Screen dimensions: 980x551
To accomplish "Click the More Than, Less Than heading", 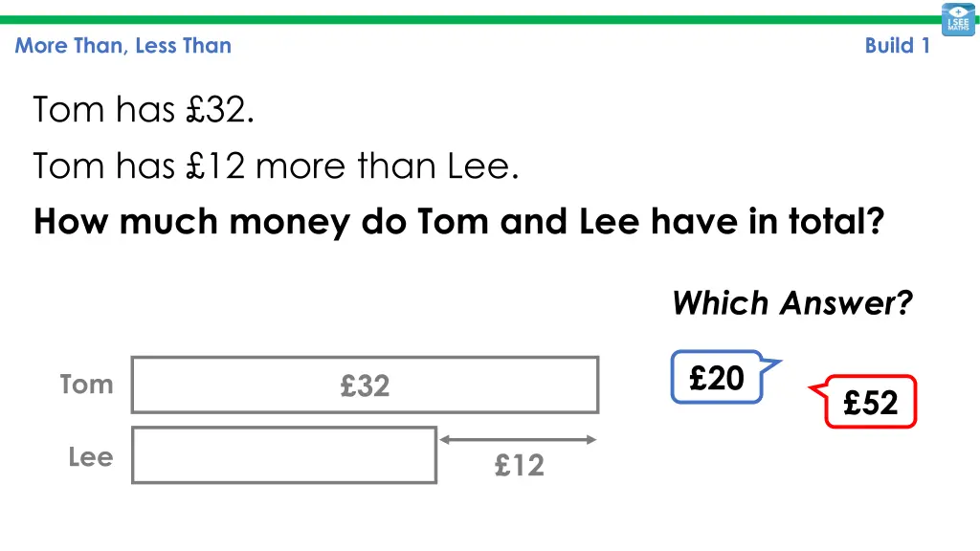I will pos(123,46).
